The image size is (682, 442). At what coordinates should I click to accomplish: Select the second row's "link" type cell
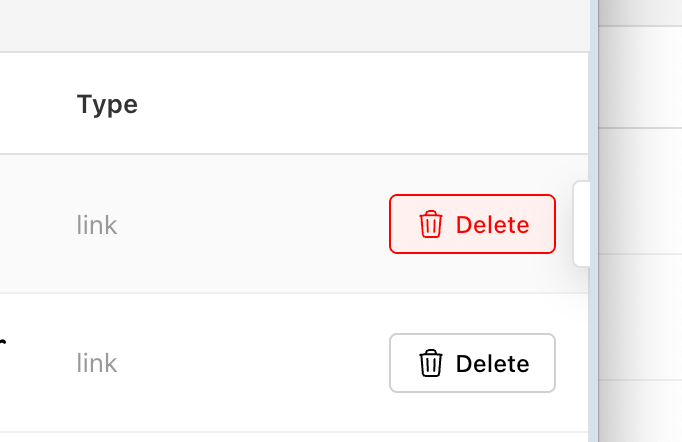click(97, 363)
